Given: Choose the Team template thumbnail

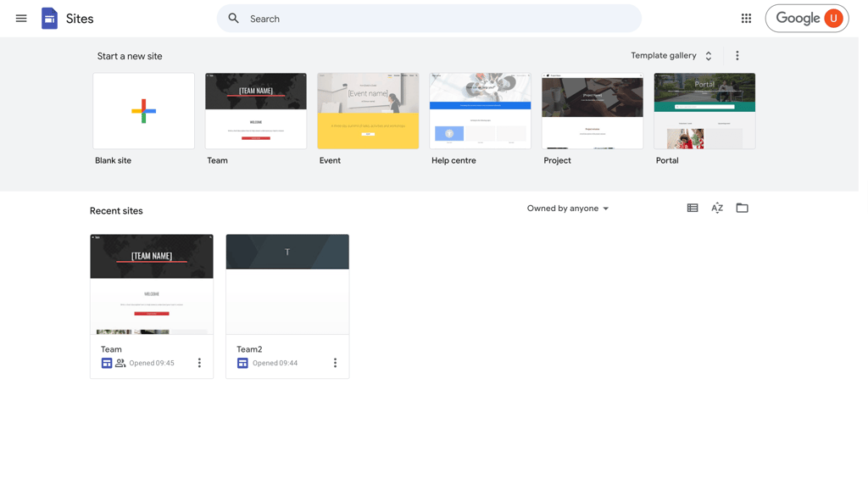Looking at the screenshot, I should 256,111.
